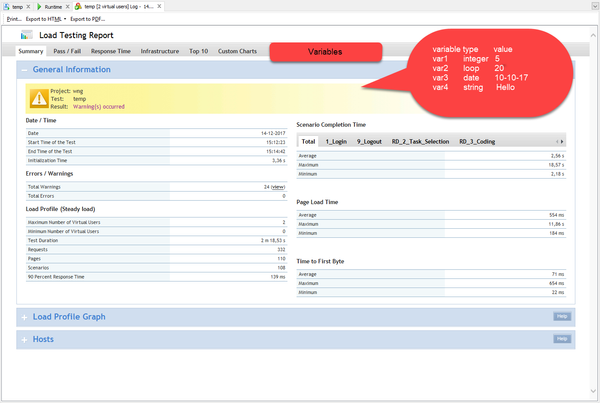
Task: Open the Custom Charts tab
Action: coord(237,50)
